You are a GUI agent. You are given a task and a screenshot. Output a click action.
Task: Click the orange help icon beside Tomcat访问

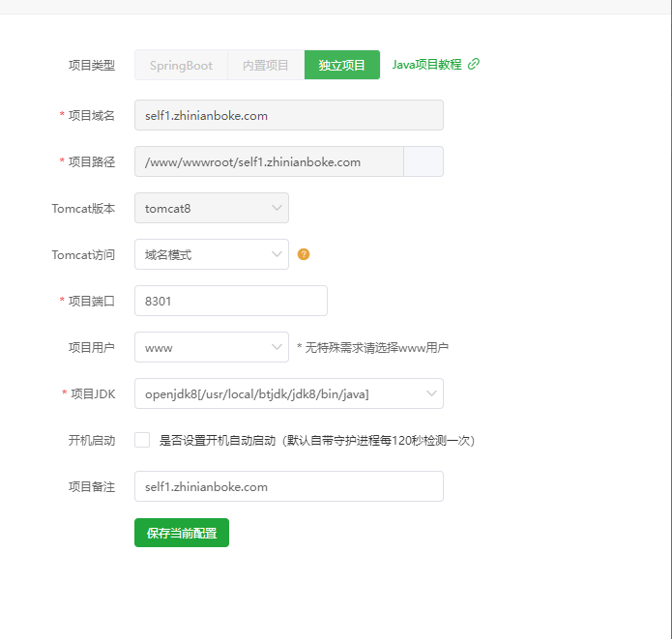pyautogui.click(x=304, y=254)
